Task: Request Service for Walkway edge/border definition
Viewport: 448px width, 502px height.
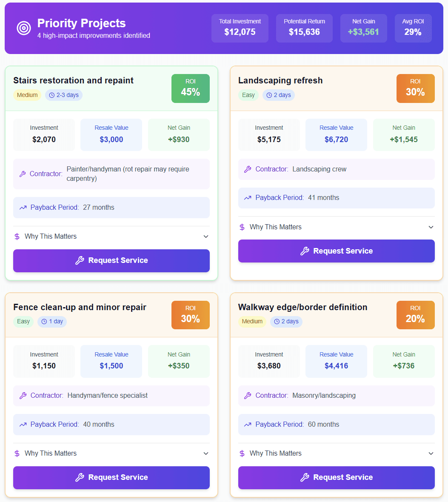Action: pos(337,477)
